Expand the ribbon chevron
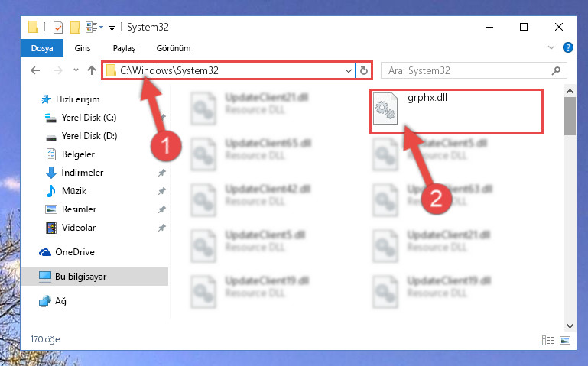 click(551, 47)
